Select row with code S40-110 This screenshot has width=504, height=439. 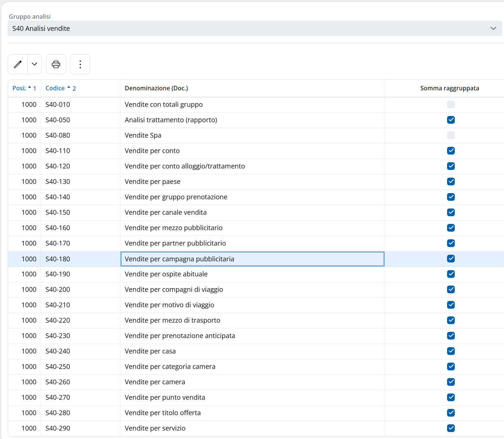[58, 151]
